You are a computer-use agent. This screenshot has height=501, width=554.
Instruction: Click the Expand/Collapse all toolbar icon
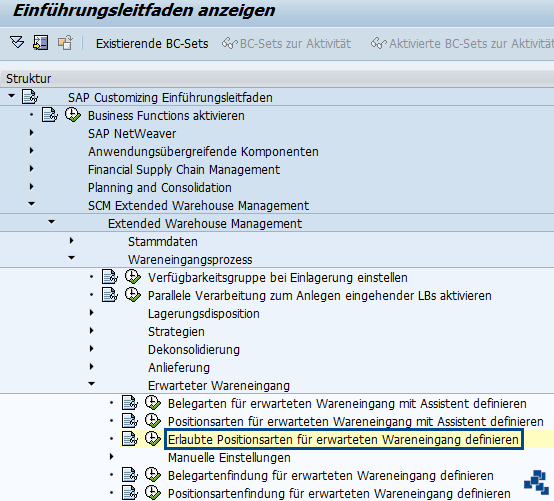(17, 43)
